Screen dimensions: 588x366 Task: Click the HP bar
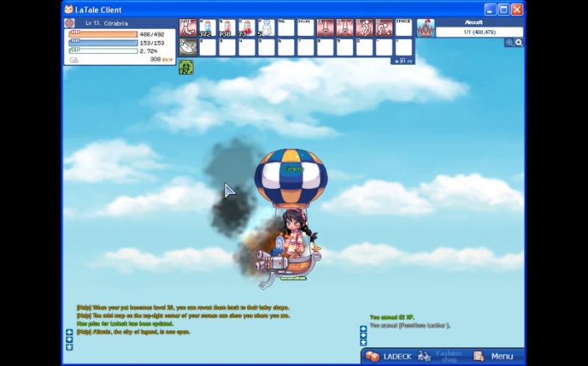(x=104, y=34)
